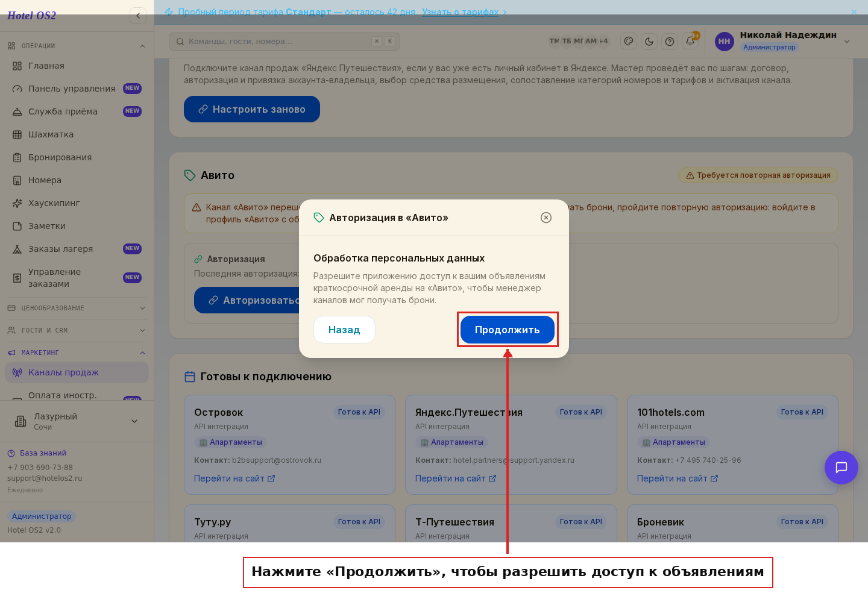Click the Главная grid icon in the sidebar
This screenshot has width=868, height=602.
pyautogui.click(x=17, y=66)
